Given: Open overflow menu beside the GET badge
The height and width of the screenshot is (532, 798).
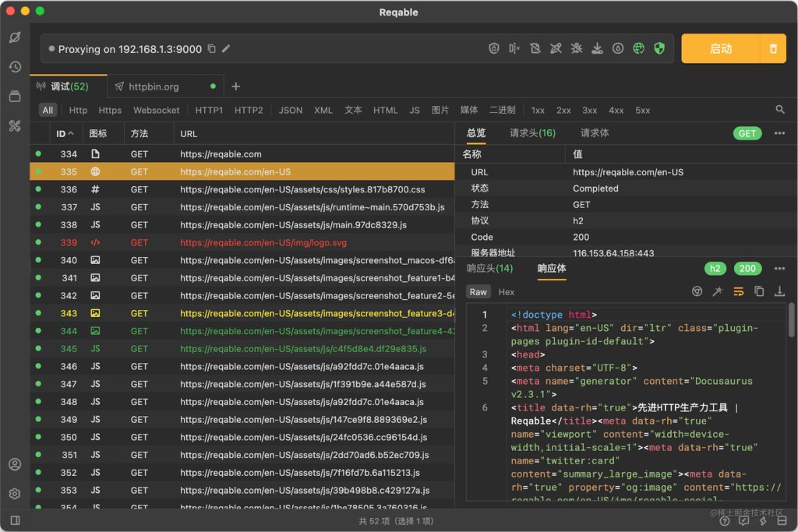Looking at the screenshot, I should point(779,133).
